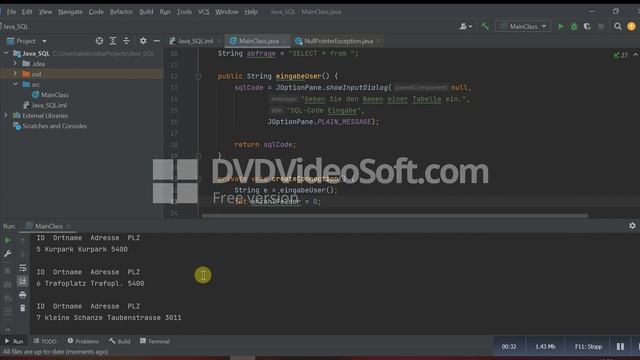The image size is (640, 360).
Task: Rerun MainClass in Run panel
Action: tap(7, 240)
